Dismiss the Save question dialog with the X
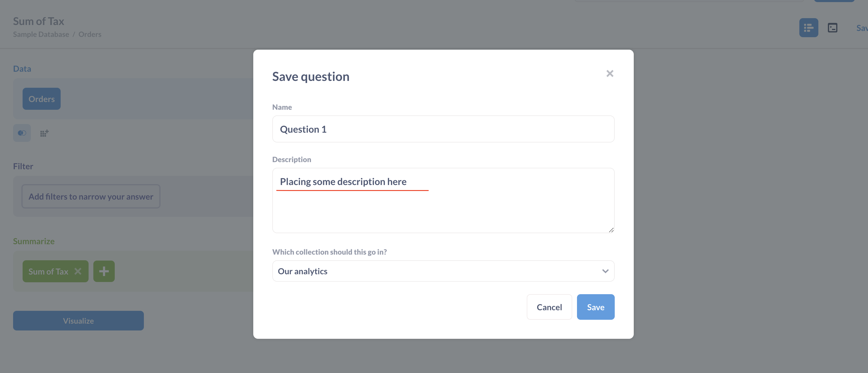The height and width of the screenshot is (373, 868). tap(610, 73)
